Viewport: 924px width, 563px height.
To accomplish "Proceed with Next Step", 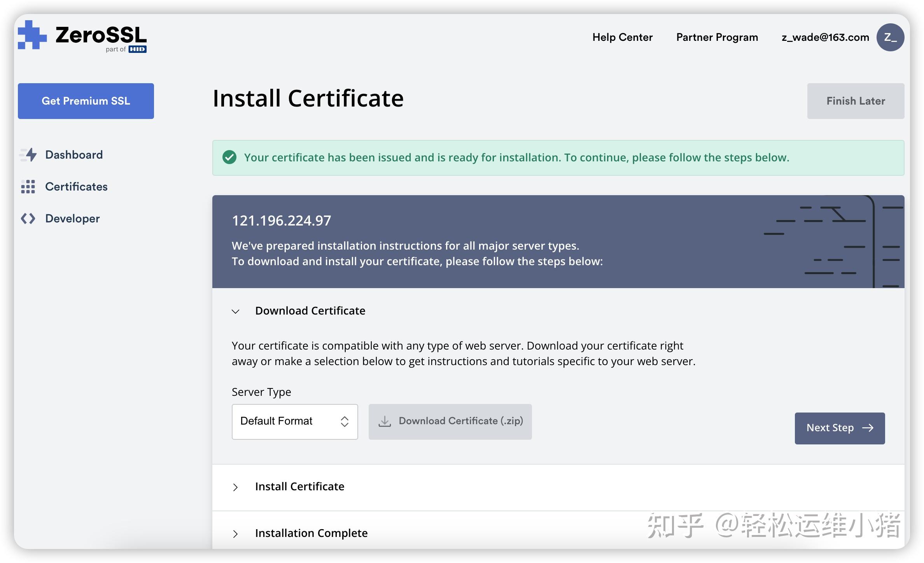I will pyautogui.click(x=840, y=428).
